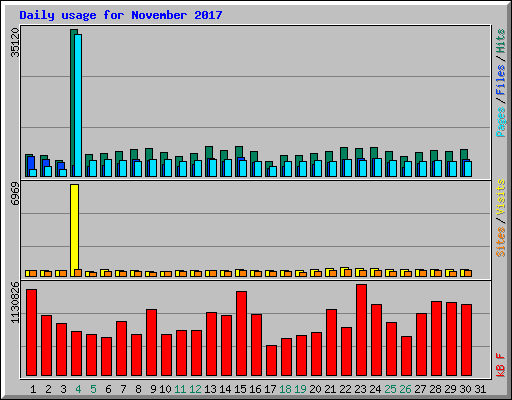The width and height of the screenshot is (512, 400).
Task: Click the red KB bar for day 26
Action: point(406,356)
